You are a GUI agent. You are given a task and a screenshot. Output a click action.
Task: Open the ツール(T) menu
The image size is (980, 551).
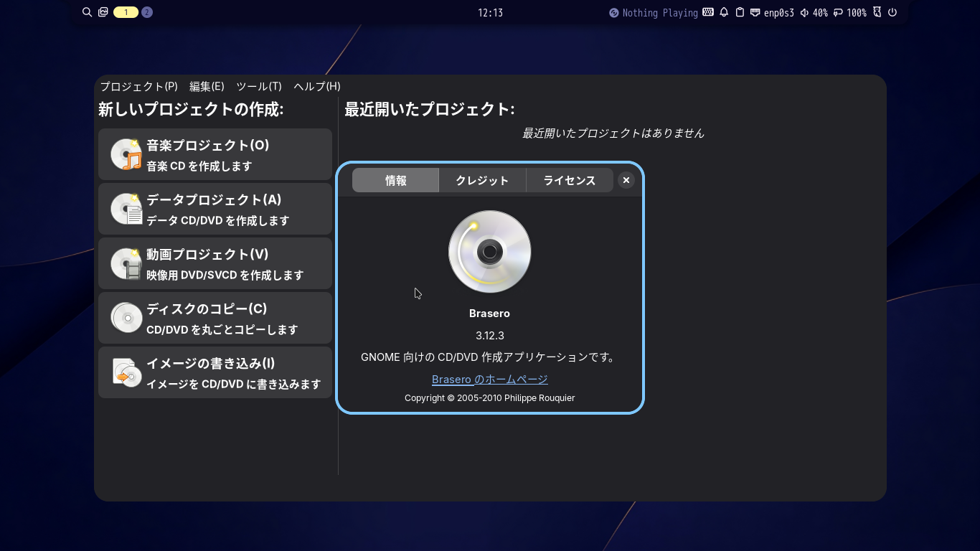click(x=259, y=86)
